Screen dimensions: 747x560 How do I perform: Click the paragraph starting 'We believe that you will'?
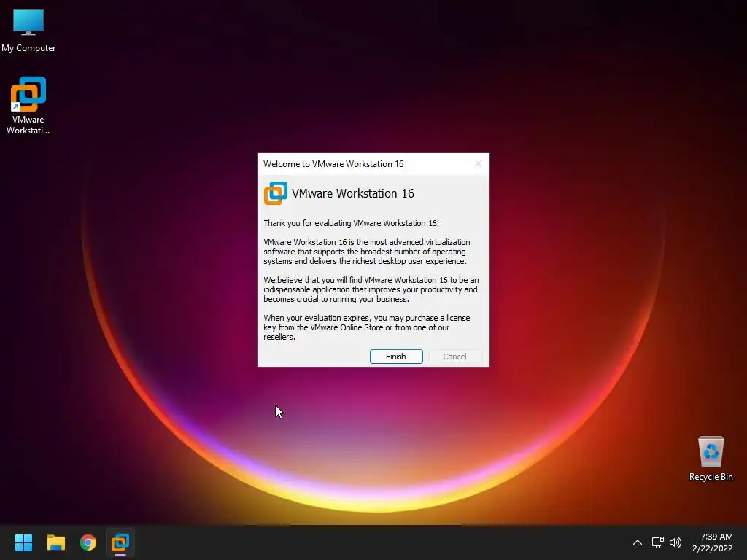tap(371, 289)
